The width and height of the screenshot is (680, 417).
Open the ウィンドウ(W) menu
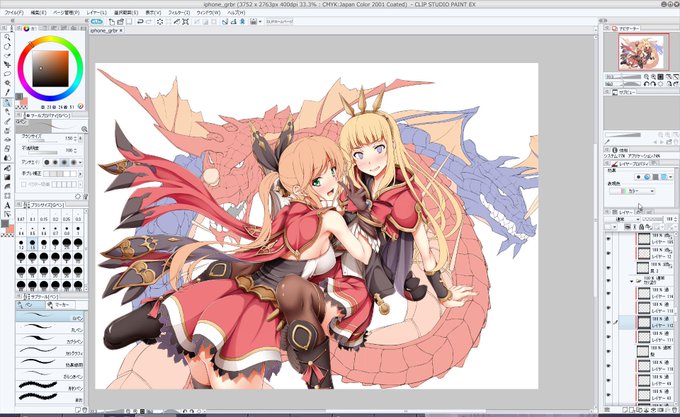pos(208,13)
